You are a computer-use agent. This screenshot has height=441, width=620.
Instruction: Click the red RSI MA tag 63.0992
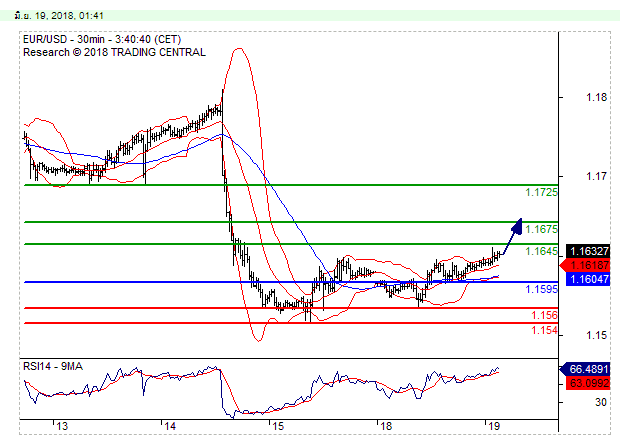[589, 383]
